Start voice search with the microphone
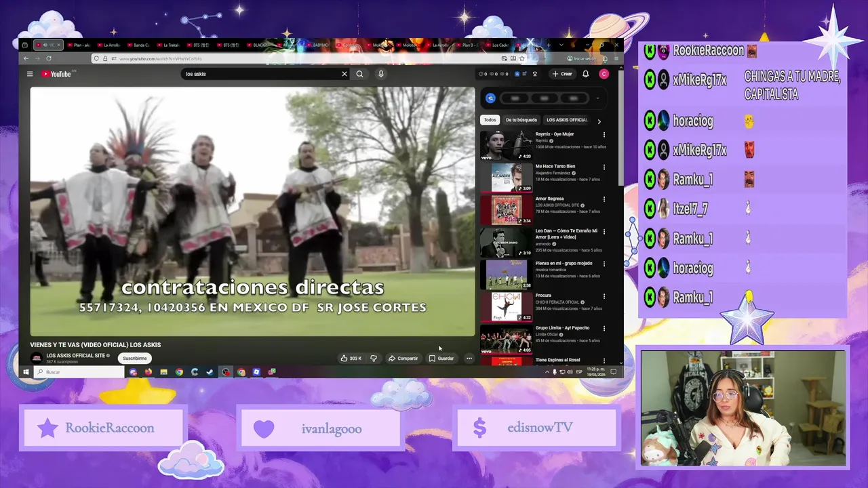The height and width of the screenshot is (488, 868). pos(380,74)
